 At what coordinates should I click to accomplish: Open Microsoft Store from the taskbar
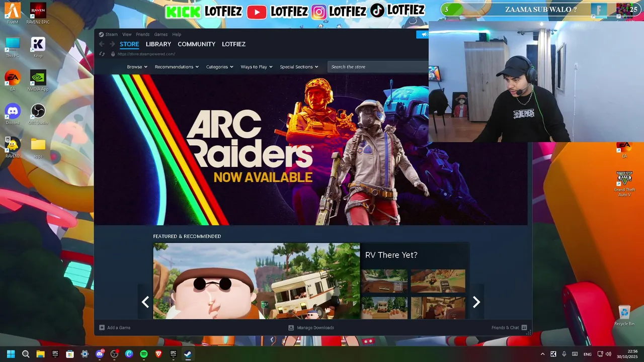(x=70, y=354)
